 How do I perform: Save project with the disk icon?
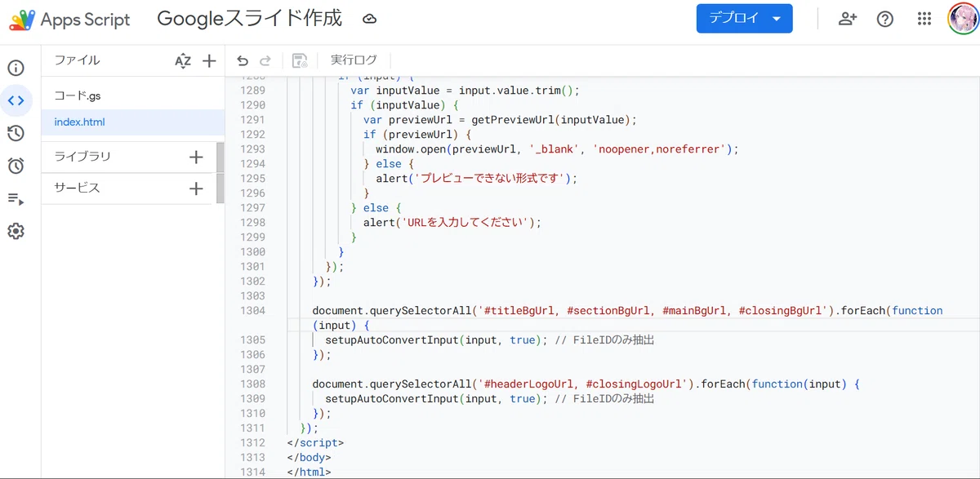[x=300, y=60]
